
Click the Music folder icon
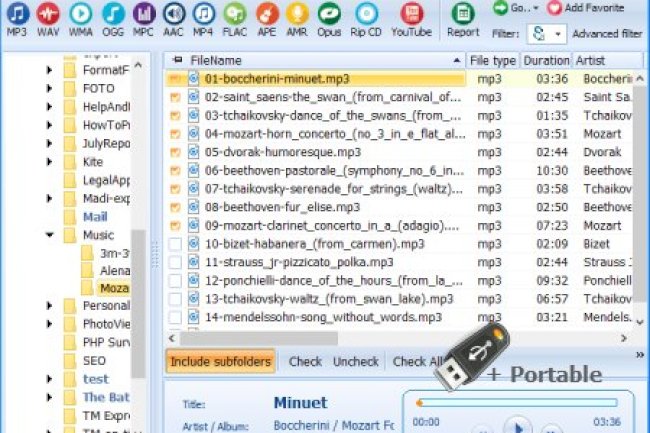point(70,235)
